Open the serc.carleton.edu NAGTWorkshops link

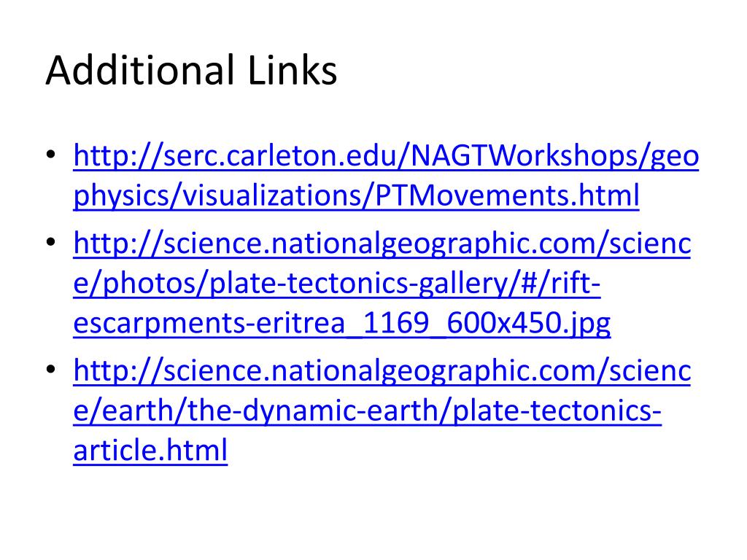386,157
